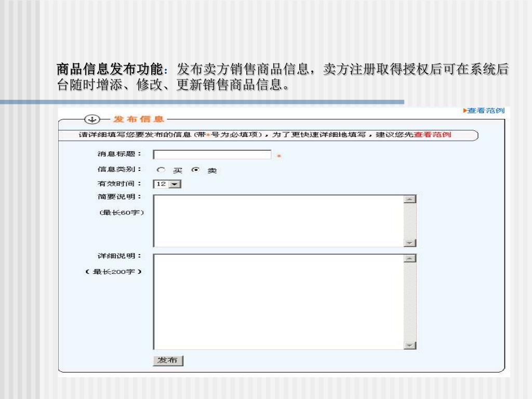
Task: Click the 有效时间： label text
Action: coord(119,183)
